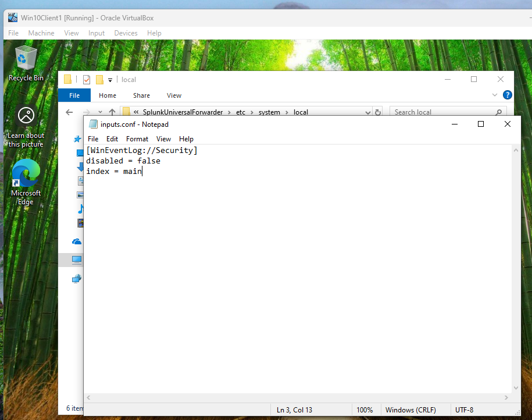Switch to the Home tab in Explorer
Image resolution: width=532 pixels, height=420 pixels.
pyautogui.click(x=108, y=95)
